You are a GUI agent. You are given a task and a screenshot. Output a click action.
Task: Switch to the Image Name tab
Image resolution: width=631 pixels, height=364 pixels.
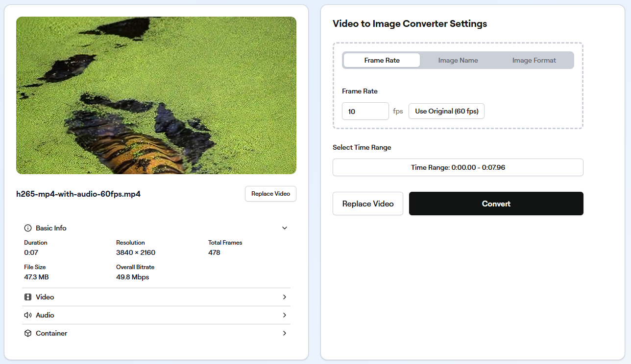coord(458,60)
